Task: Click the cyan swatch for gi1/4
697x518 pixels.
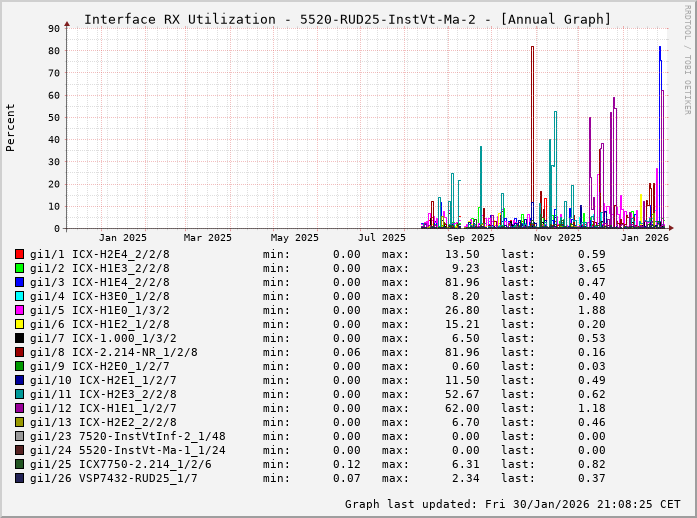Action: click(20, 296)
